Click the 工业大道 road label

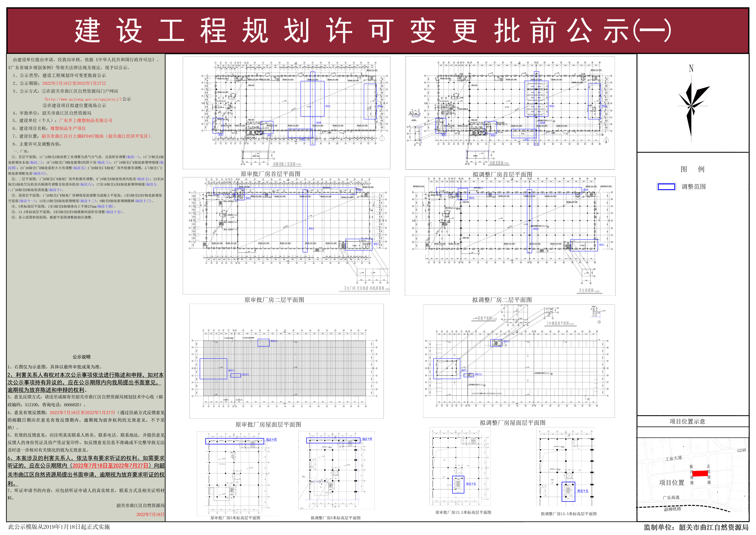point(674,458)
